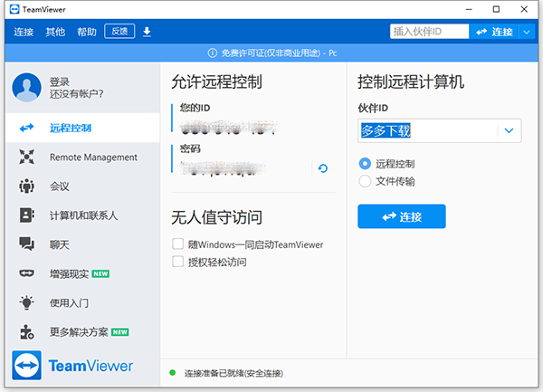The width and height of the screenshot is (543, 392).
Task: Click the 计算机和联系人 contacts icon
Action: 26,215
